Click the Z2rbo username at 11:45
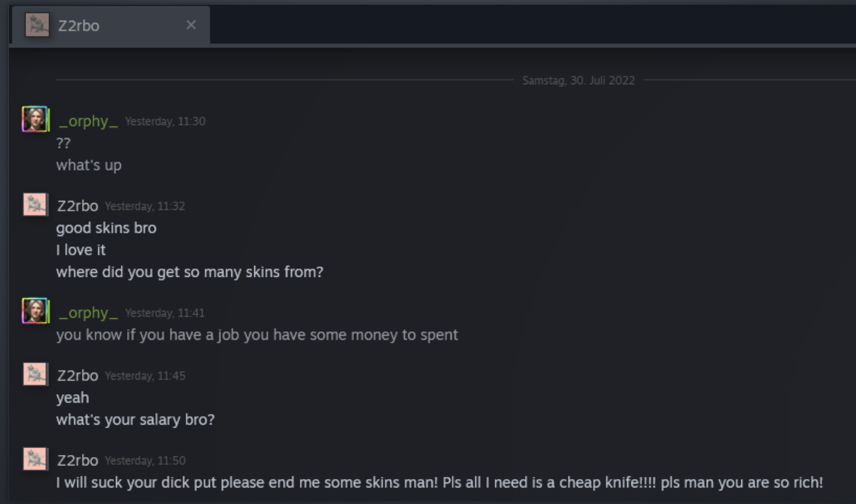This screenshot has width=856, height=504. pyautogui.click(x=77, y=376)
